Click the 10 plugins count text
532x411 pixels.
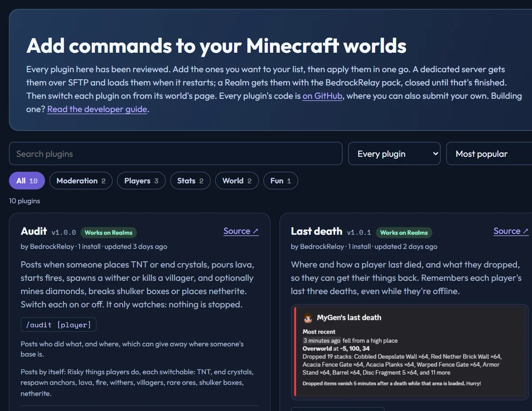(24, 201)
